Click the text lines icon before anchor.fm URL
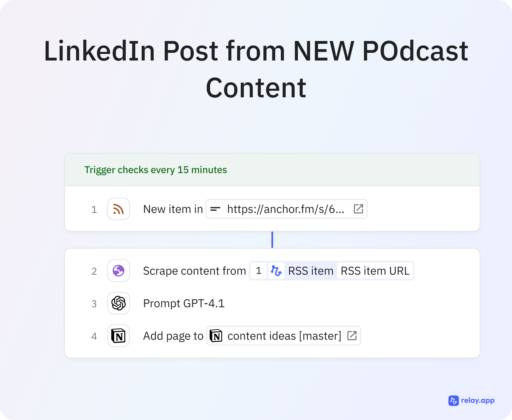Viewport: 512px width, 420px height. pyautogui.click(x=215, y=209)
